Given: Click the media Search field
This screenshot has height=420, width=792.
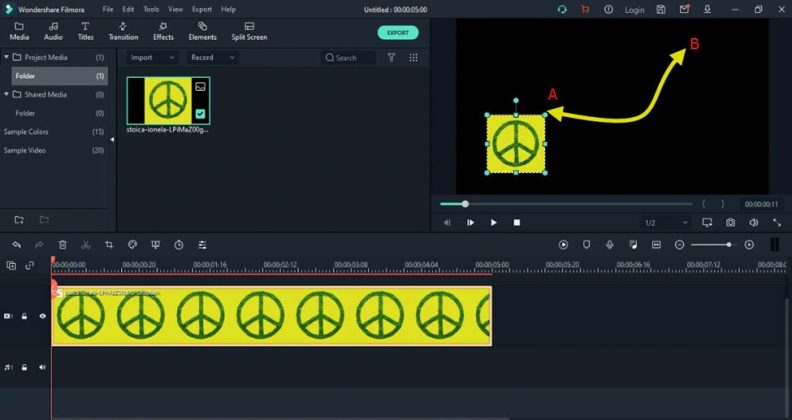Looking at the screenshot, I should tap(349, 58).
